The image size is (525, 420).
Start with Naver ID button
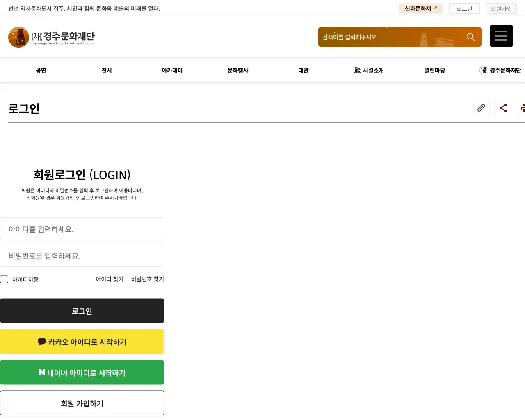(x=82, y=372)
